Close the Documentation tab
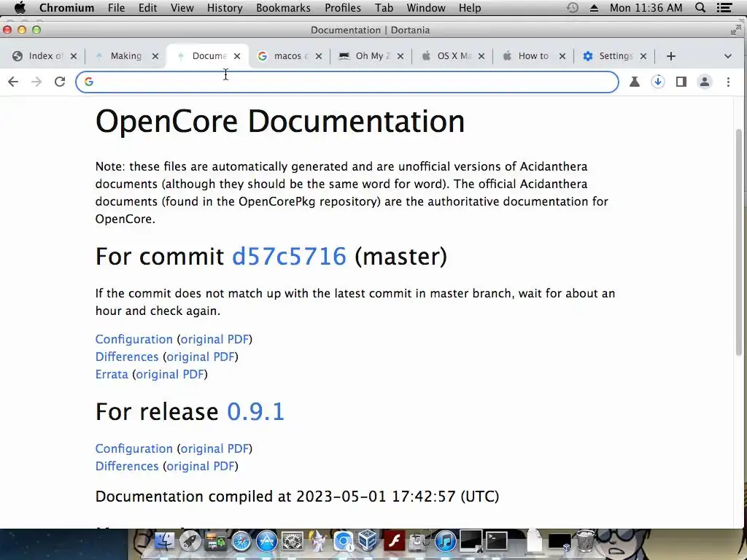Screen dimensions: 747x560 tap(237, 56)
